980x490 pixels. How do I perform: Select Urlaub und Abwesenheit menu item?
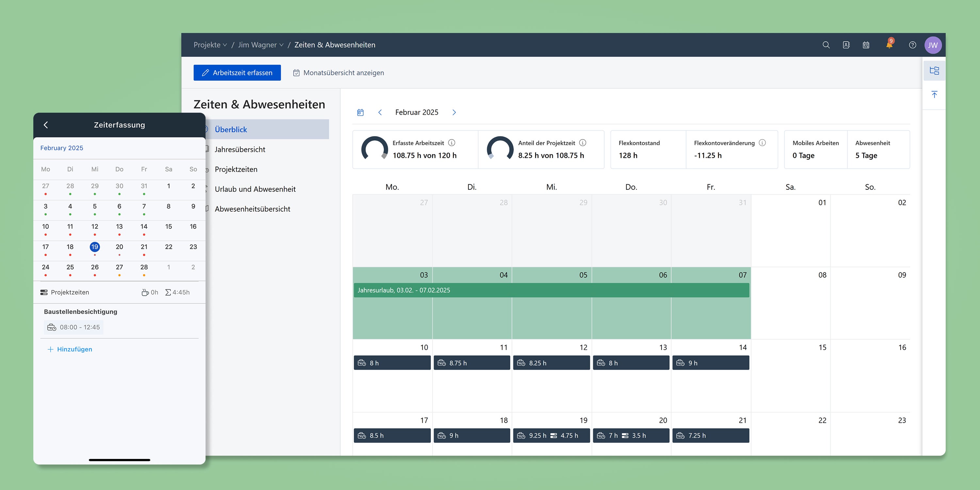coord(255,189)
